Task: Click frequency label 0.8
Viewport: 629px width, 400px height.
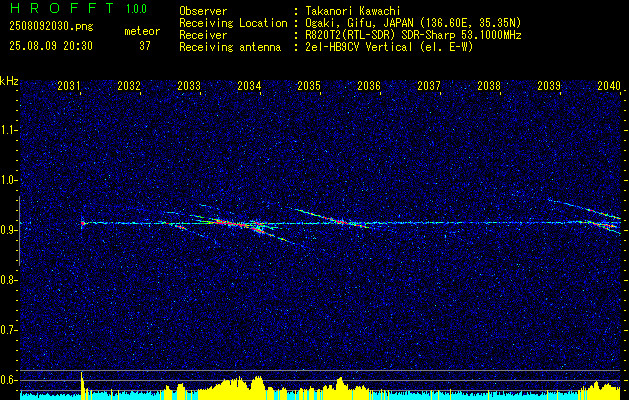Action: pyautogui.click(x=9, y=280)
